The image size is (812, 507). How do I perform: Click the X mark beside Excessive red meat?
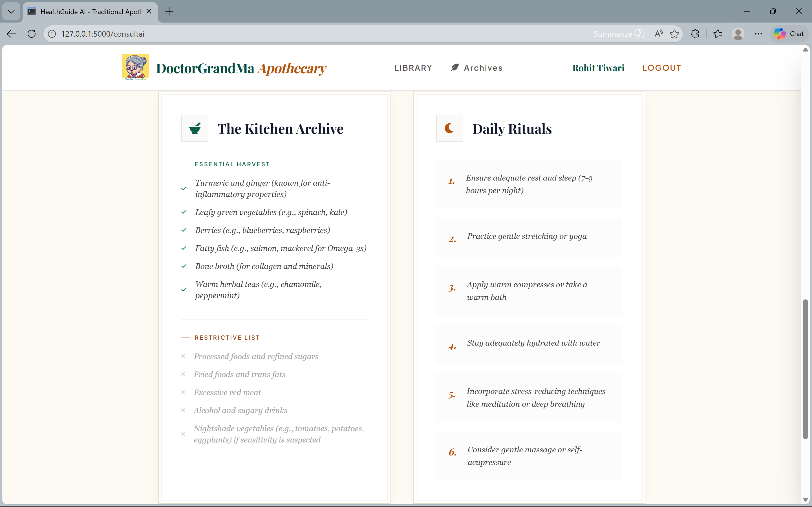pyautogui.click(x=183, y=392)
